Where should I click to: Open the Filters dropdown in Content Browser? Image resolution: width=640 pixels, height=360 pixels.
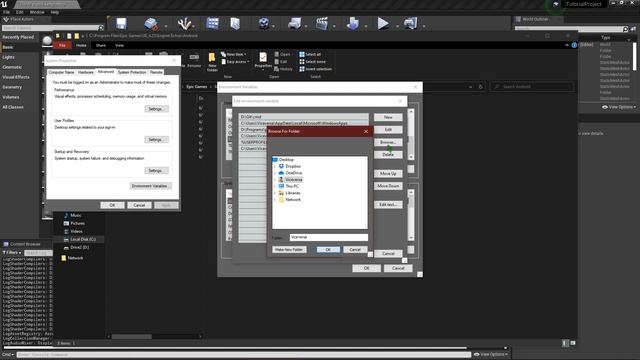(x=12, y=253)
